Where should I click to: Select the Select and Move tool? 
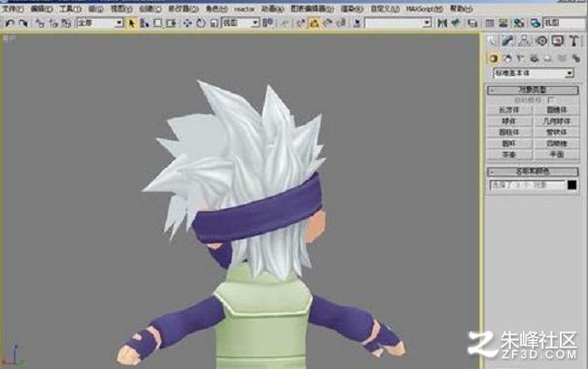[x=187, y=24]
